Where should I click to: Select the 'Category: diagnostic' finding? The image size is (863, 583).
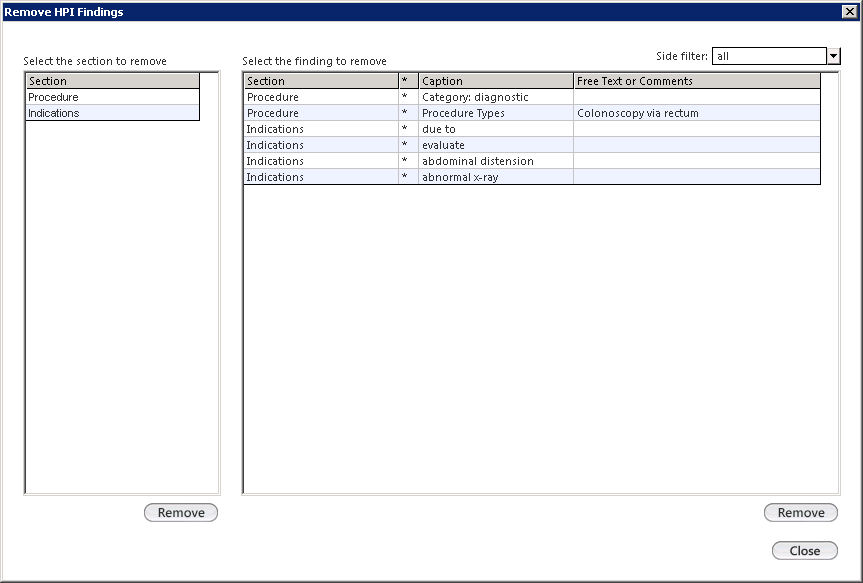point(496,97)
